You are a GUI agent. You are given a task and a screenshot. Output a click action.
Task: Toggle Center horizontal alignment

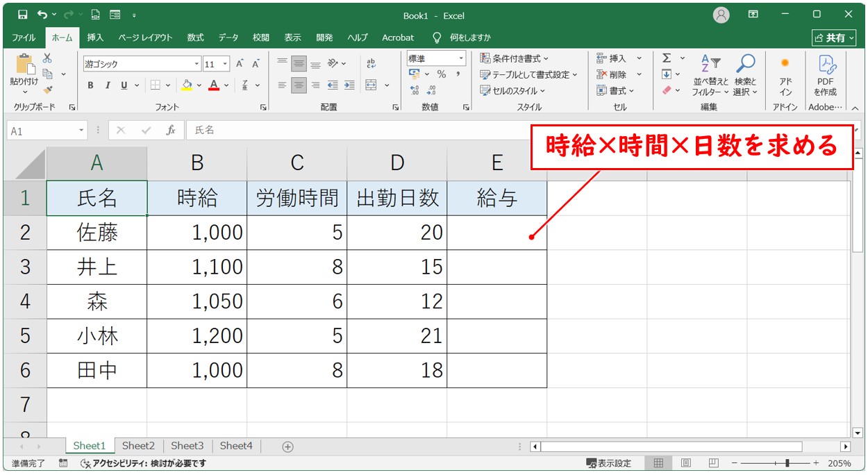(x=299, y=85)
